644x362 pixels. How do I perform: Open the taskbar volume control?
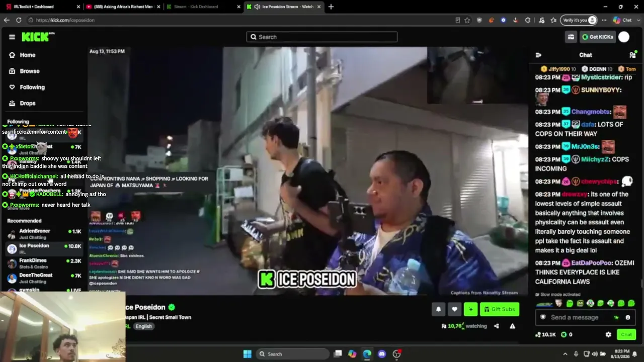pos(595,354)
